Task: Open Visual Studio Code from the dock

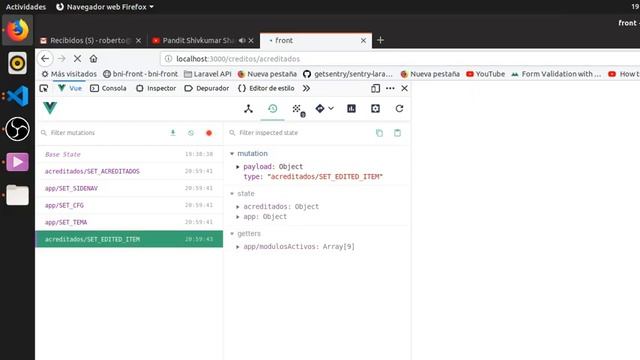Action: coord(17,96)
